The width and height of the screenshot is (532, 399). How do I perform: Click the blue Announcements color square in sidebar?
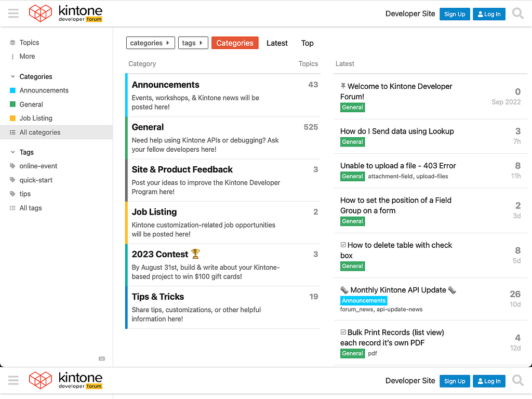(x=13, y=90)
